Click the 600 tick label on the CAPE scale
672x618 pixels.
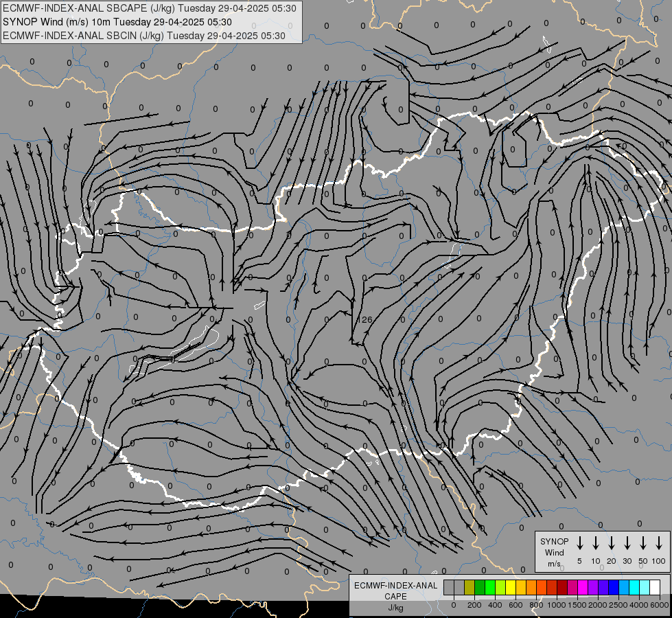(x=515, y=605)
